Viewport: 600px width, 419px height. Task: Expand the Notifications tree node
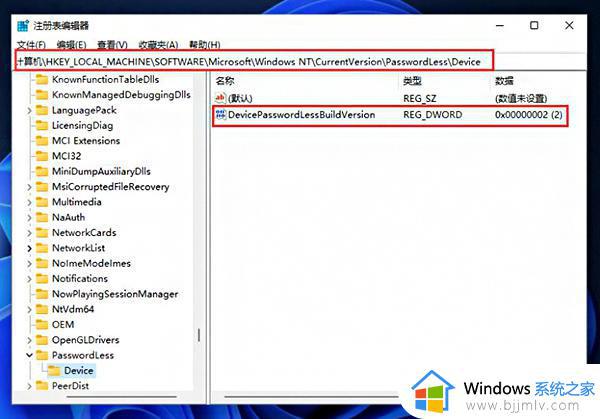pos(29,279)
